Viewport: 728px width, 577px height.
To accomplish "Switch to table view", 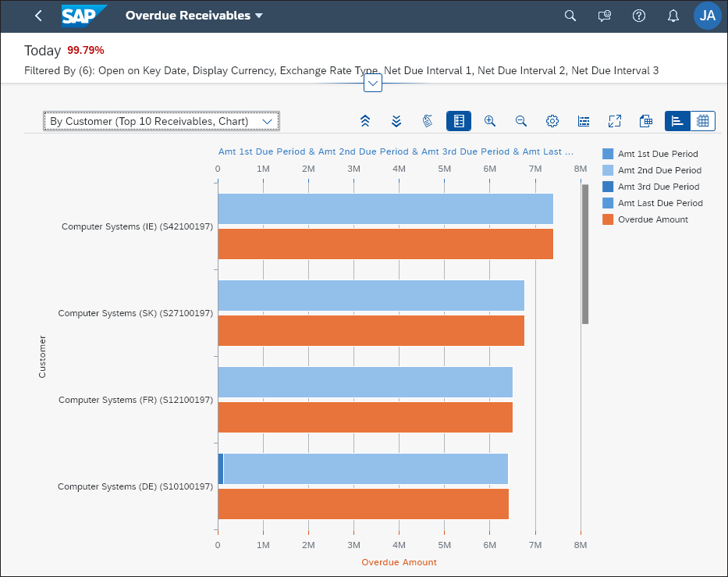I will (703, 121).
